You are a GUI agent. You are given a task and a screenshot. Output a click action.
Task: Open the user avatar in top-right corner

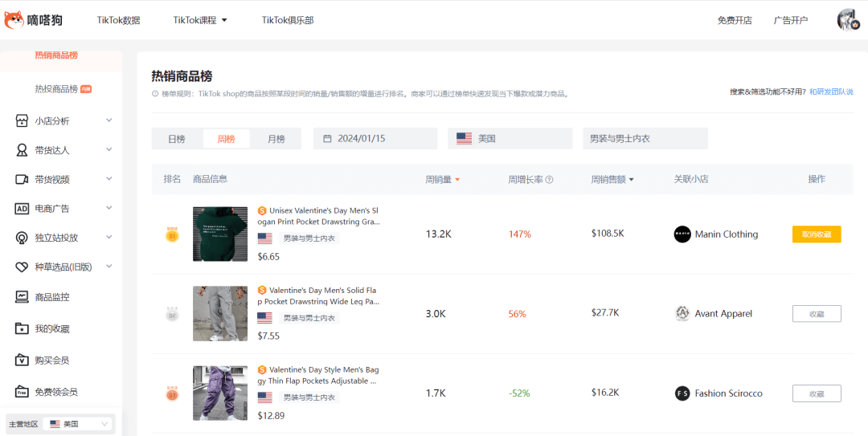pos(848,20)
